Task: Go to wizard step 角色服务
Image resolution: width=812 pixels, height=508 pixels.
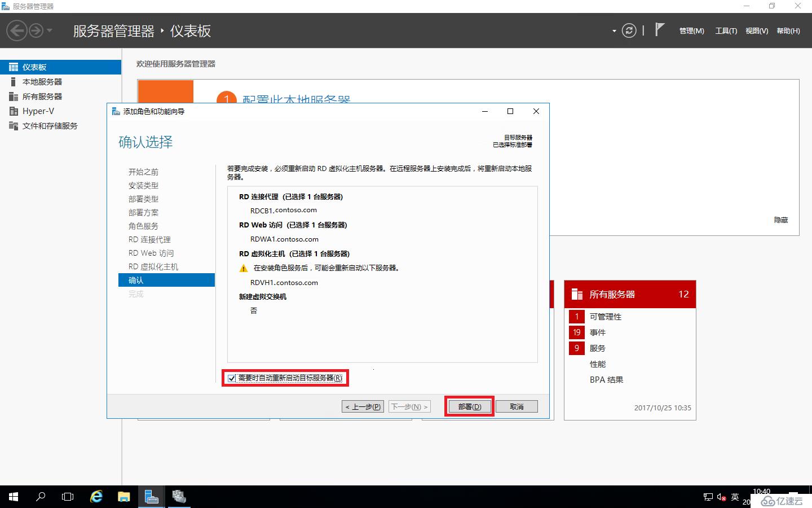Action: click(x=143, y=226)
